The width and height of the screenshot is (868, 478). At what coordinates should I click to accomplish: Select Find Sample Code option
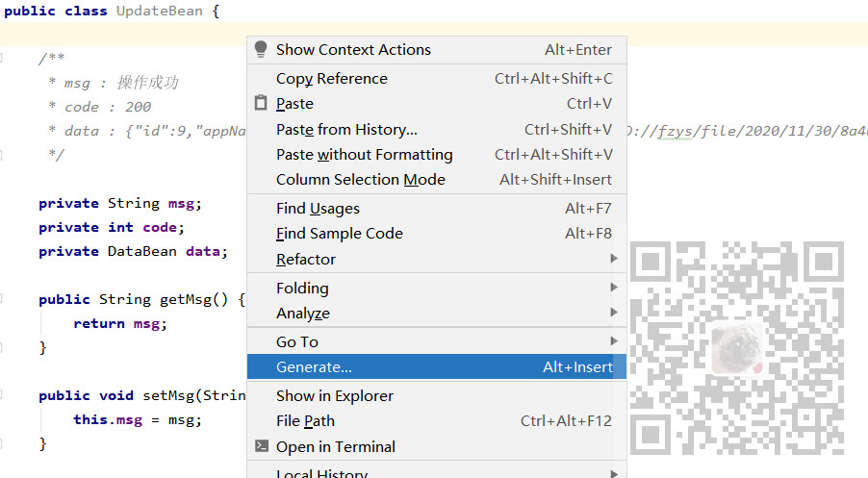pos(339,234)
